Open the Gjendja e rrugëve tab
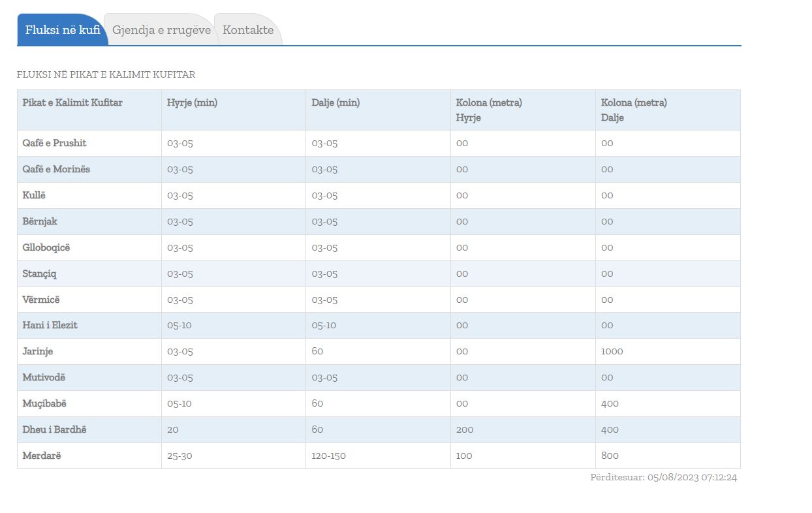The height and width of the screenshot is (513, 812). coord(161,30)
